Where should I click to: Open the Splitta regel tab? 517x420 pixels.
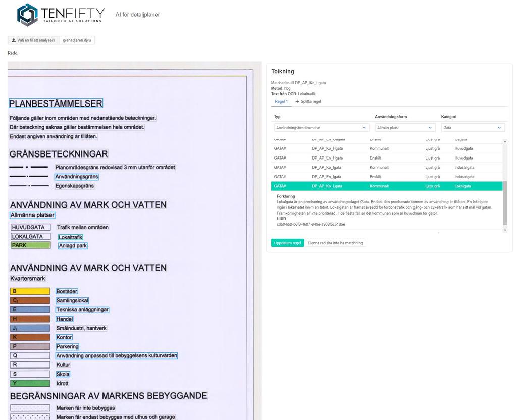pyautogui.click(x=308, y=101)
